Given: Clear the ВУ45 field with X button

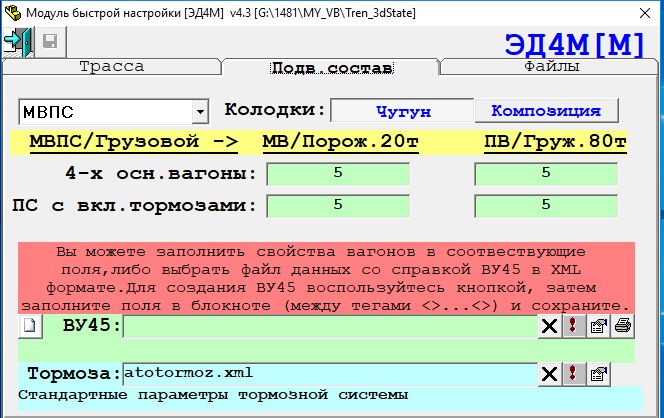Looking at the screenshot, I should [550, 326].
